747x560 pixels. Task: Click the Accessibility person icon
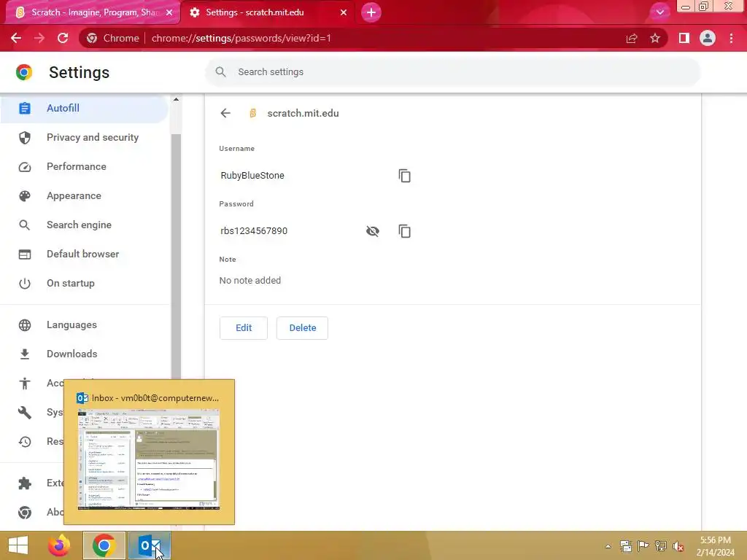(25, 384)
